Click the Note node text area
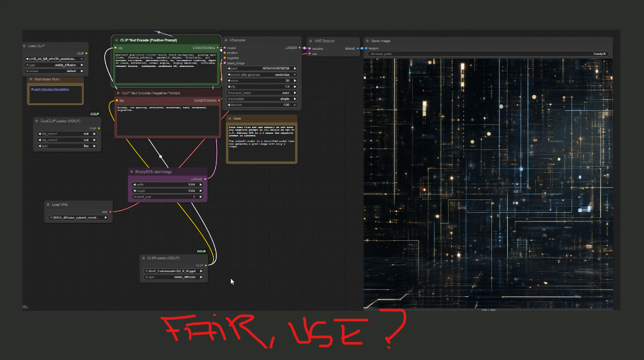Image resolution: width=644 pixels, height=360 pixels. point(261,142)
